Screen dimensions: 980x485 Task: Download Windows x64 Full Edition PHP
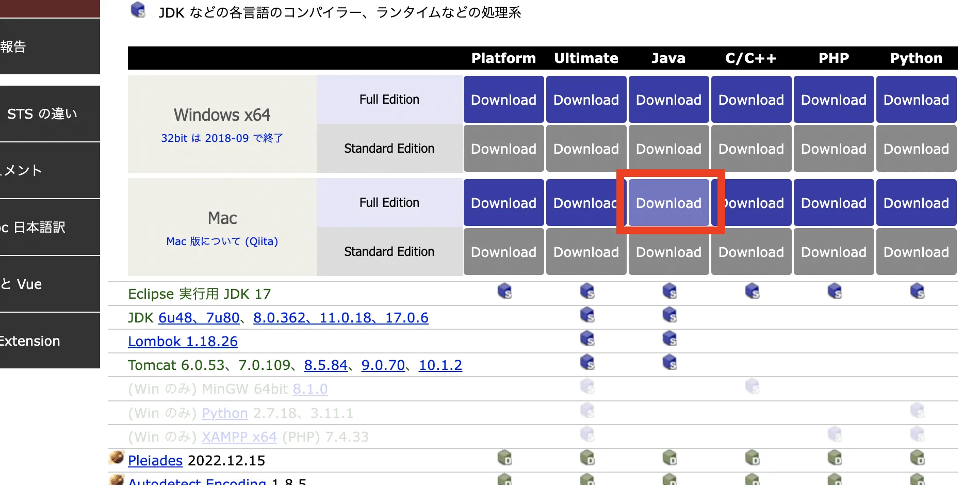coord(834,100)
